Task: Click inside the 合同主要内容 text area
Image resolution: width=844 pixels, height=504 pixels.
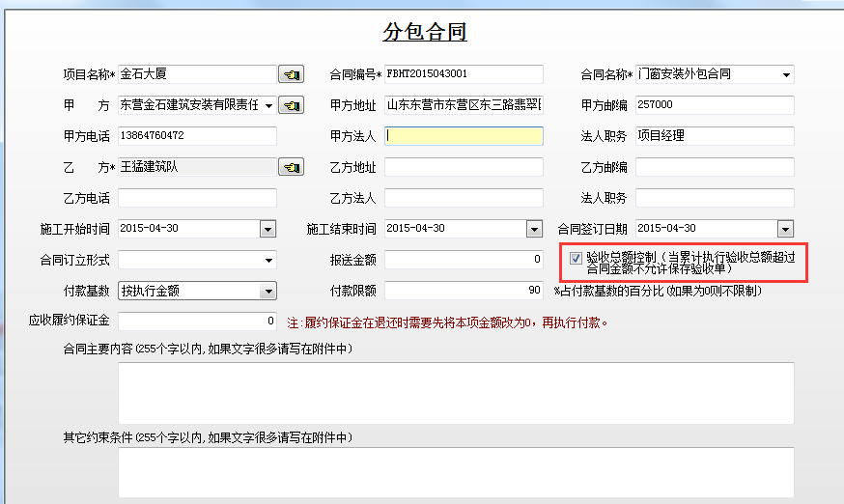Action: [456, 392]
